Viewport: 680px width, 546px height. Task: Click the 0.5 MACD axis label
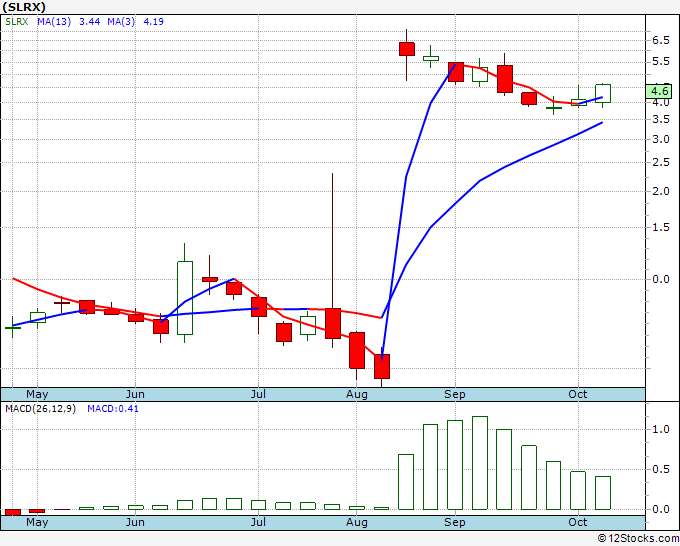click(660, 470)
